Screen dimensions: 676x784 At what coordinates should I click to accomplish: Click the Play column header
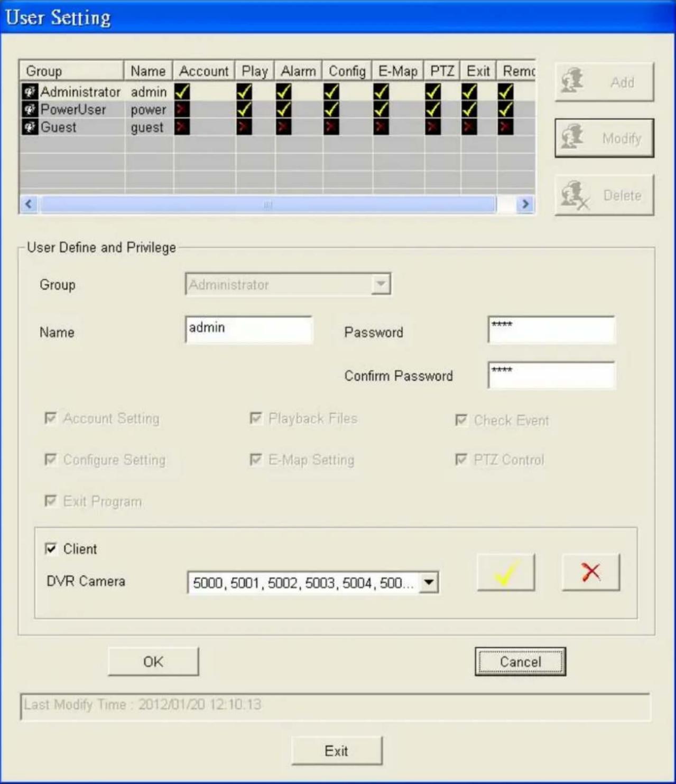(255, 71)
